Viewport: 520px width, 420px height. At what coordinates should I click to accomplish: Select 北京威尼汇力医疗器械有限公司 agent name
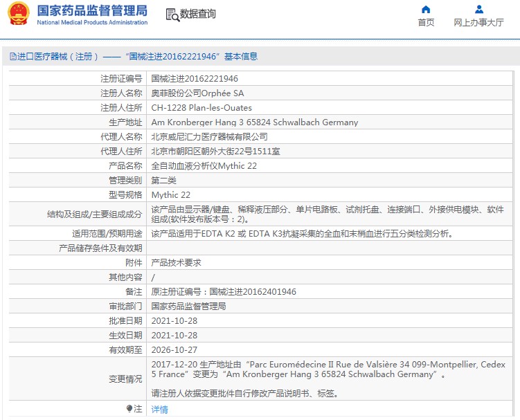(x=209, y=136)
